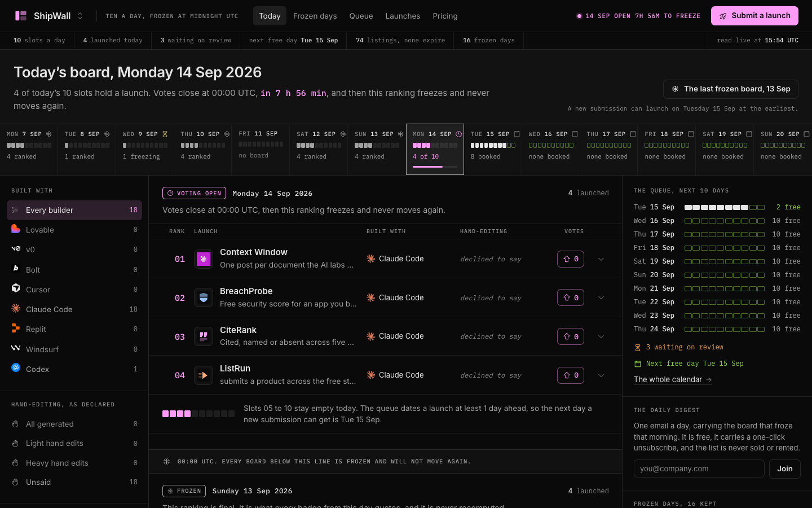Viewport: 812px width, 508px height.
Task: Click the Join digest button
Action: point(785,468)
